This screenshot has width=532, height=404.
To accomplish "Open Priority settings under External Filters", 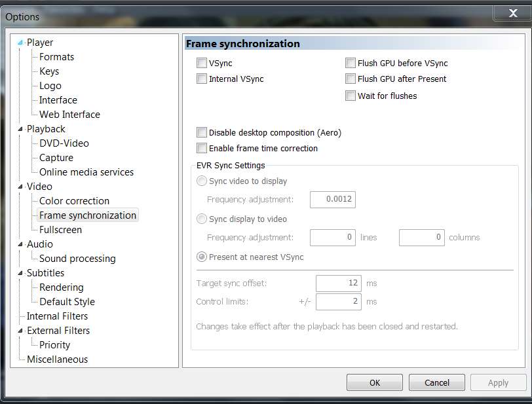I will click(54, 345).
